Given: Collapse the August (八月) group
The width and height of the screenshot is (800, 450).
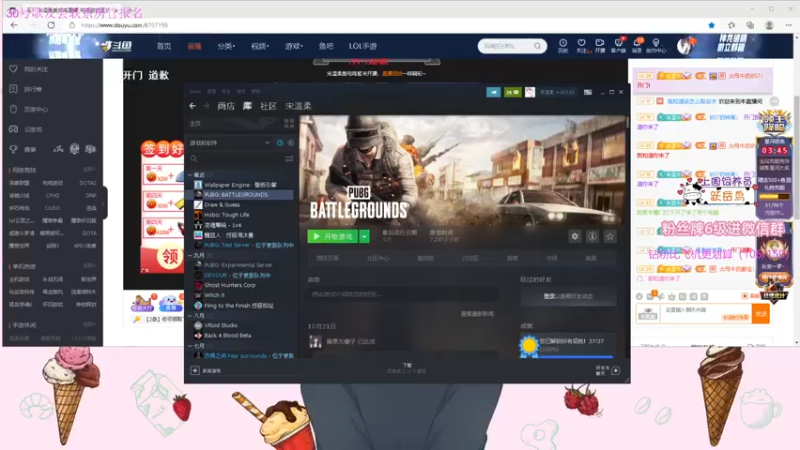Looking at the screenshot, I should [x=191, y=316].
